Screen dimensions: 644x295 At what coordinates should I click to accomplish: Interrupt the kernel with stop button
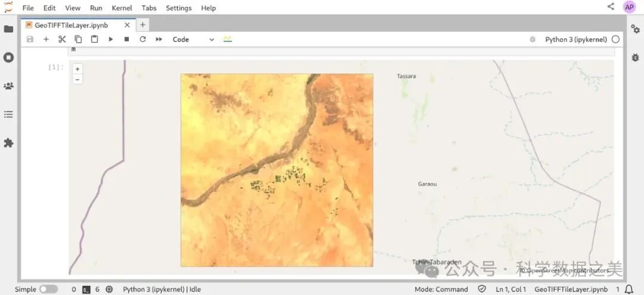tap(126, 39)
